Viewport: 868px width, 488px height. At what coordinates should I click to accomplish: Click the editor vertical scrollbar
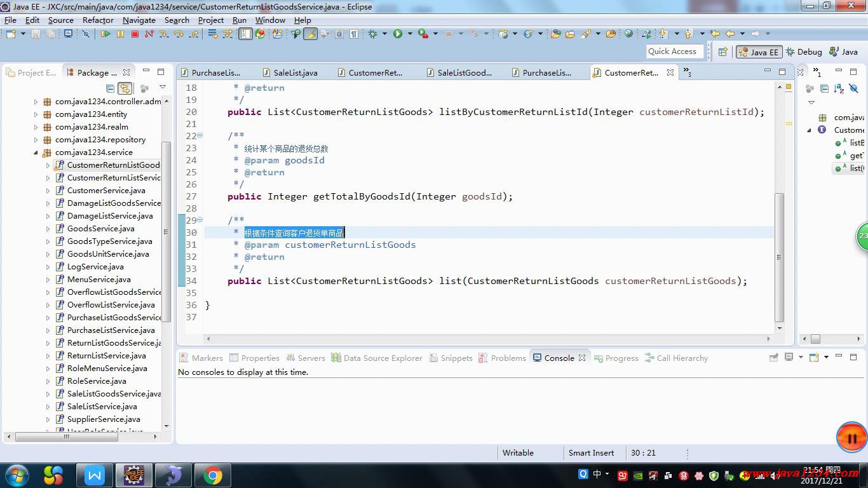tap(780, 257)
